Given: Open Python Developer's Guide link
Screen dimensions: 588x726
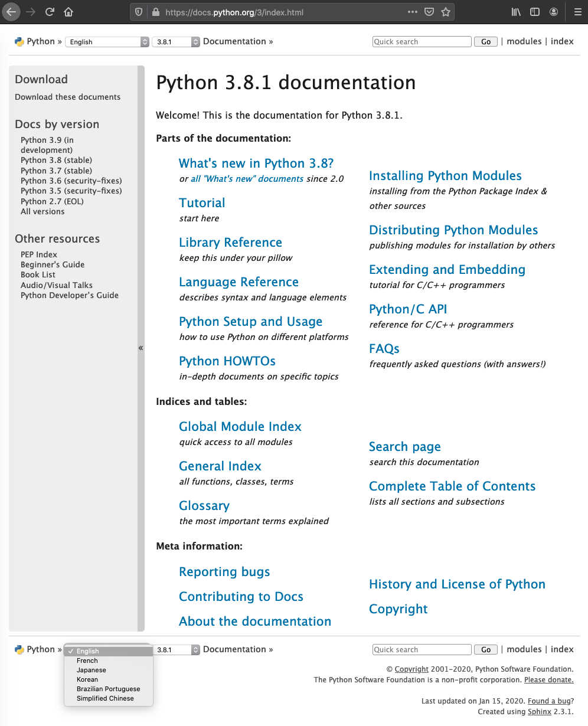Looking at the screenshot, I should (70, 295).
